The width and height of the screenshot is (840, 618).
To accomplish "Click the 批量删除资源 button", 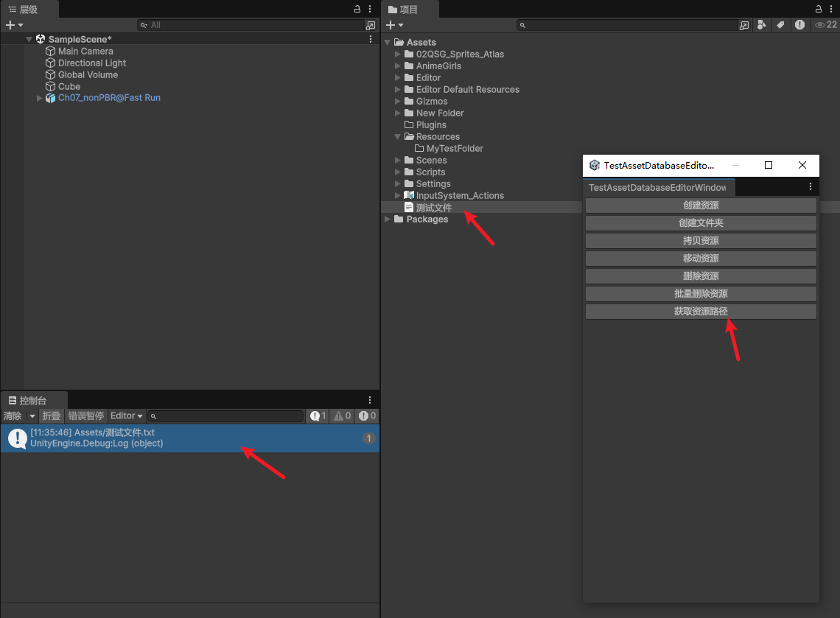I will pyautogui.click(x=701, y=293).
